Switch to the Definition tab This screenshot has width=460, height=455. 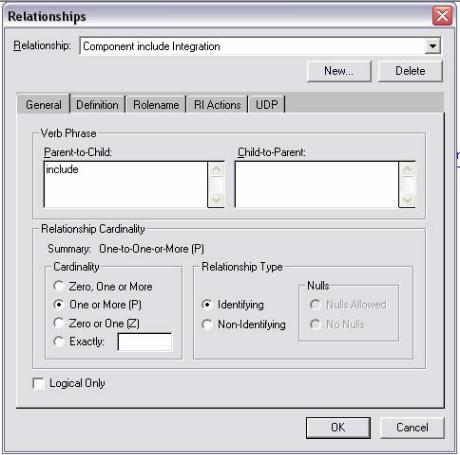(97, 105)
